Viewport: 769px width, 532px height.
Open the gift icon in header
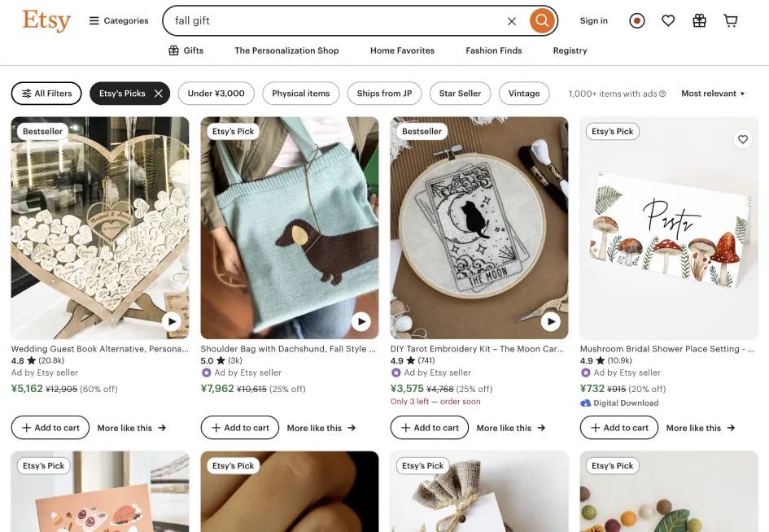pyautogui.click(x=699, y=21)
